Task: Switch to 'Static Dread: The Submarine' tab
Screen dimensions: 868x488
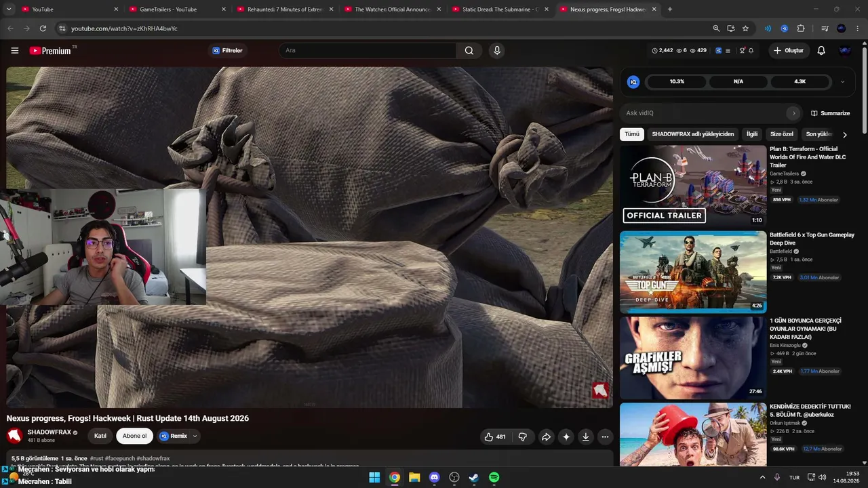Action: (500, 9)
